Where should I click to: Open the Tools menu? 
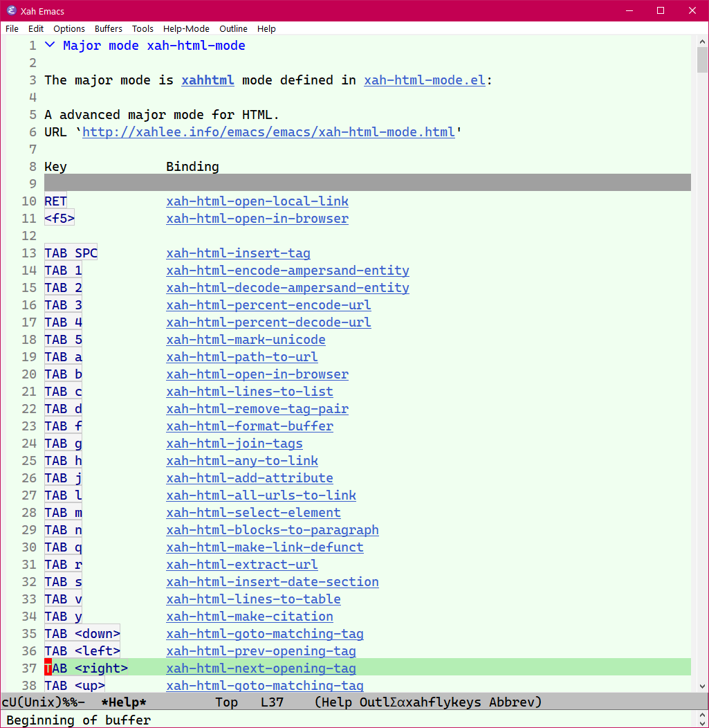(x=142, y=29)
